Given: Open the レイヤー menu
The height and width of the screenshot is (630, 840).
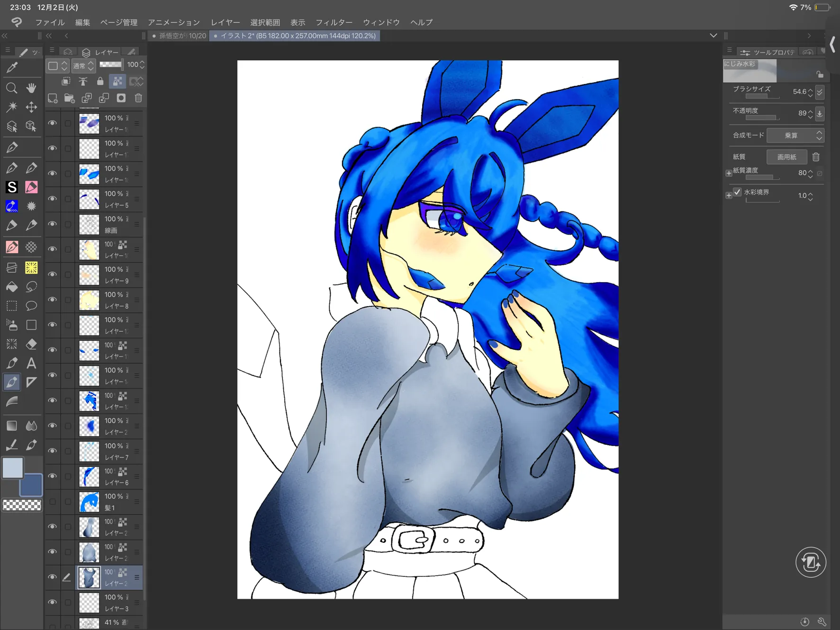Looking at the screenshot, I should point(226,22).
